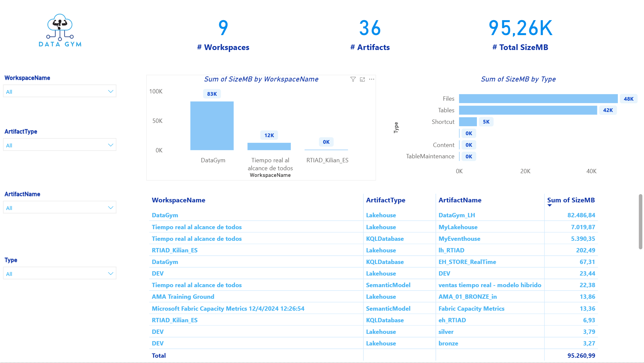This screenshot has height=363, width=644.
Task: Select the Tiempo real bar in chart
Action: click(x=269, y=146)
